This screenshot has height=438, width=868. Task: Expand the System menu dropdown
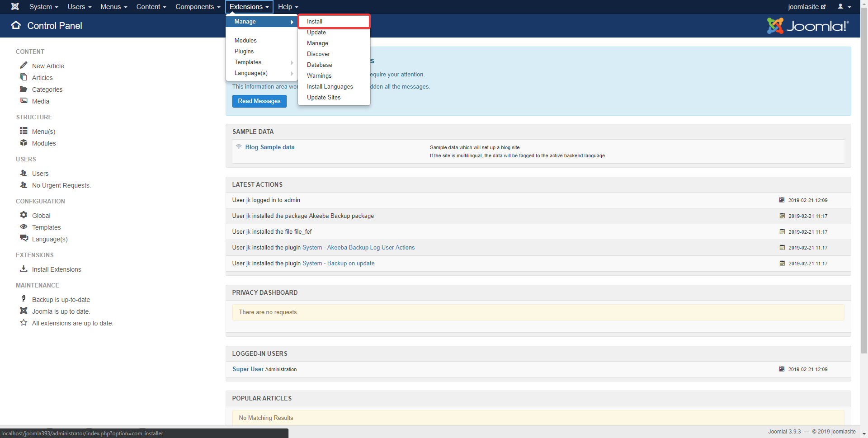click(43, 7)
